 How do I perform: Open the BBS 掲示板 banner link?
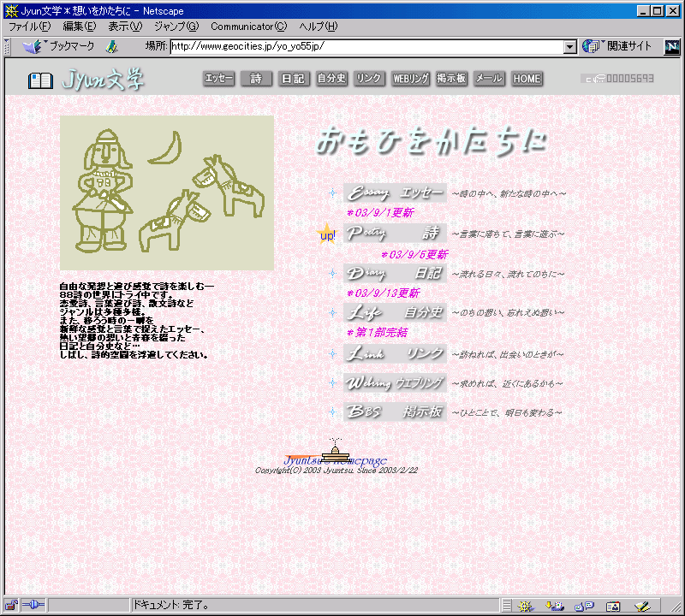point(395,412)
